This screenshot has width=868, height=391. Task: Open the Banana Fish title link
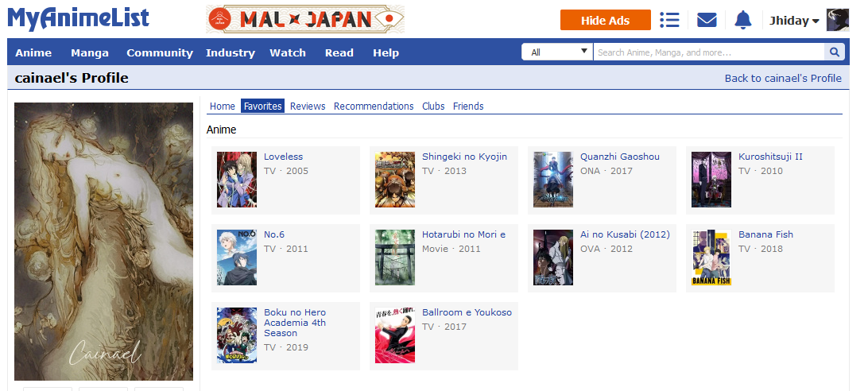[x=765, y=234]
